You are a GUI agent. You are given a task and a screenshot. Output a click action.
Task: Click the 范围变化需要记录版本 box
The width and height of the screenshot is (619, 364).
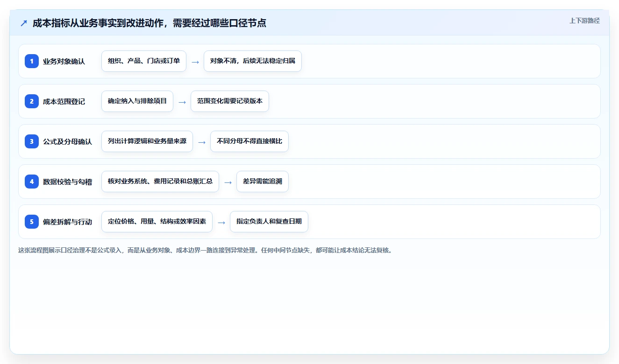230,101
